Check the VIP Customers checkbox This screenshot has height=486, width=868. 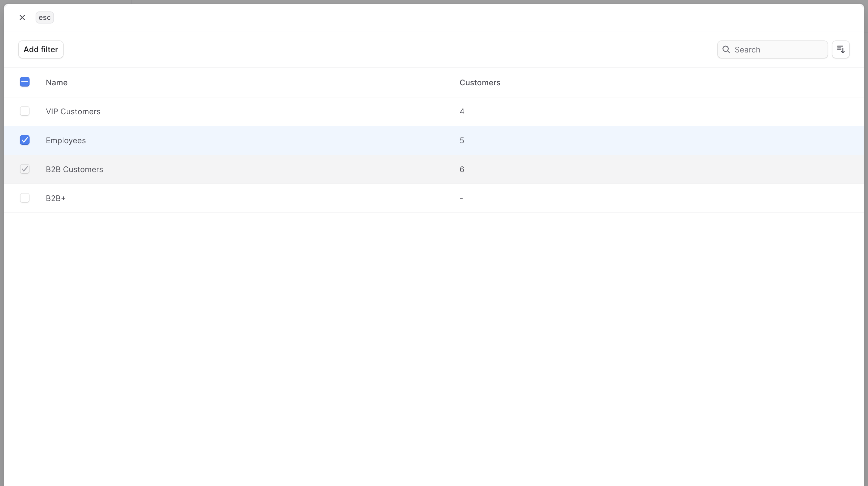25,111
